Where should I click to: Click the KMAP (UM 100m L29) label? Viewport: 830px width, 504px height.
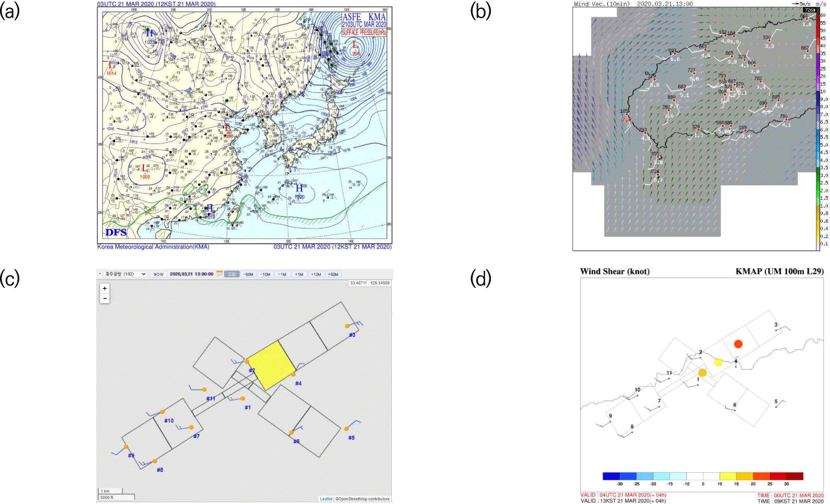pyautogui.click(x=779, y=271)
